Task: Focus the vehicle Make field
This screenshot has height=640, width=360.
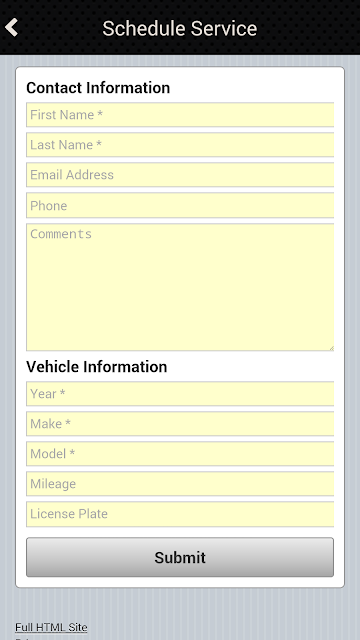Action: [x=180, y=424]
